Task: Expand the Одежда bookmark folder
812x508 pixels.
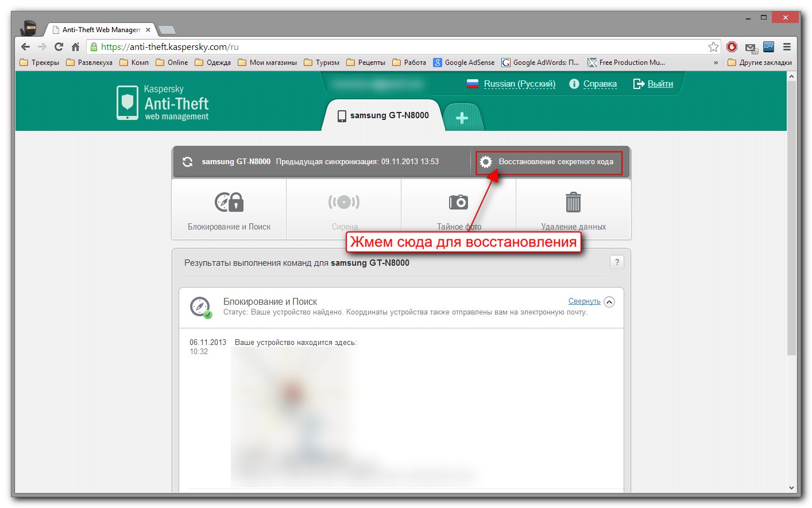Action: click(x=212, y=63)
